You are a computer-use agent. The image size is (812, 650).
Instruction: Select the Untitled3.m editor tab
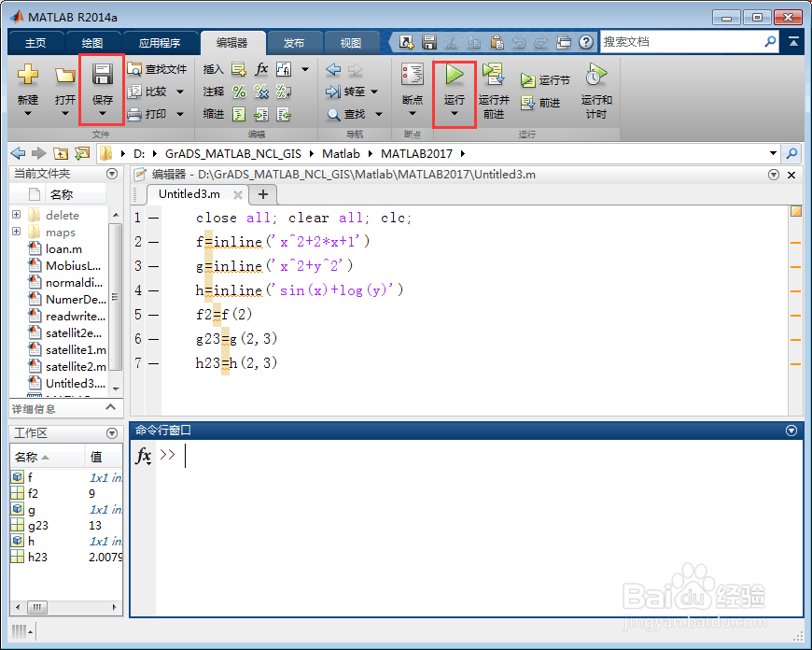pos(189,194)
